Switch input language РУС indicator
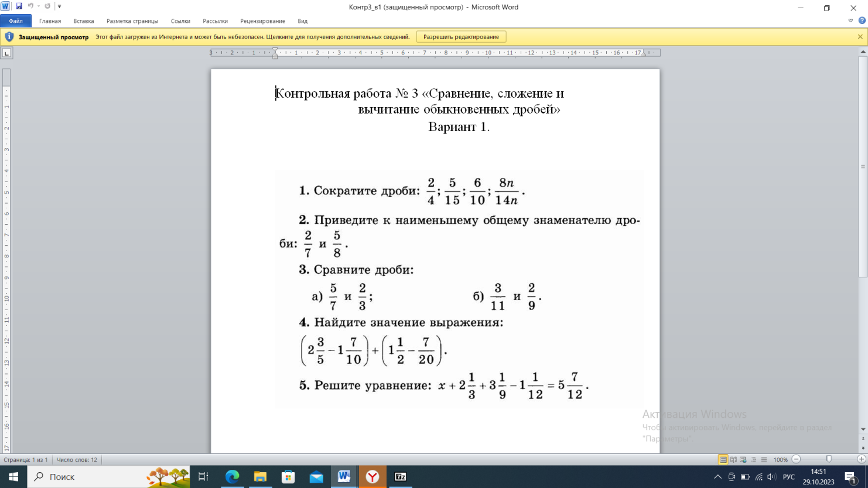 point(789,477)
